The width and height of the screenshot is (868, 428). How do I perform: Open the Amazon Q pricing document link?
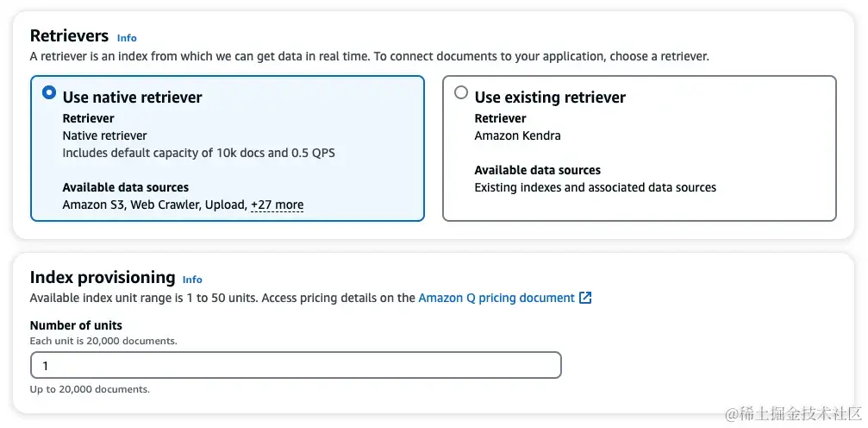496,298
